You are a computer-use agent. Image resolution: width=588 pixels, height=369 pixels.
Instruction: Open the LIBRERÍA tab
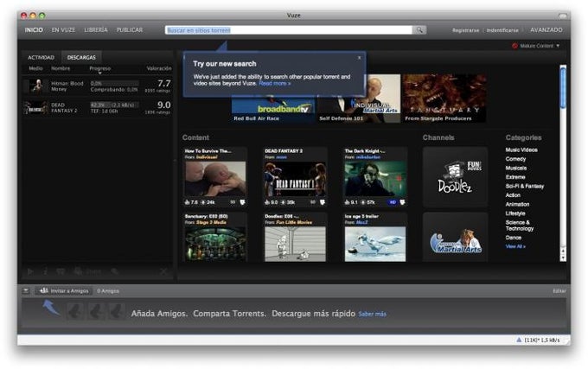[96, 30]
